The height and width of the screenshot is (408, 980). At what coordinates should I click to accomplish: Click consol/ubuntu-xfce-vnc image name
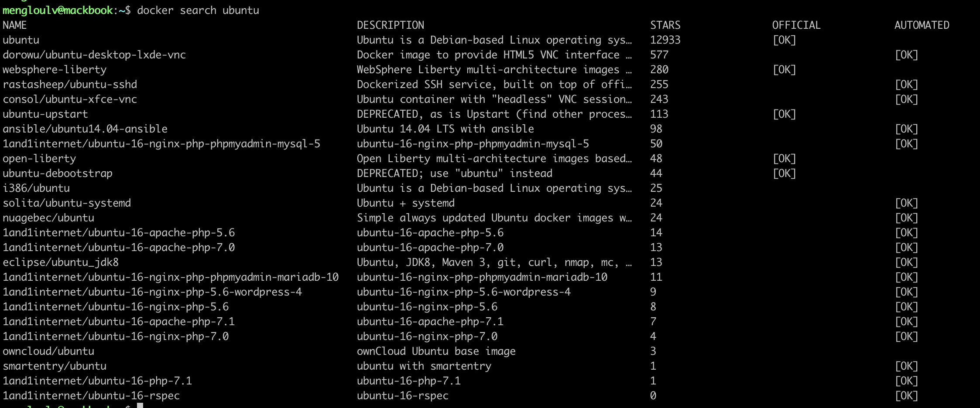pyautogui.click(x=70, y=99)
